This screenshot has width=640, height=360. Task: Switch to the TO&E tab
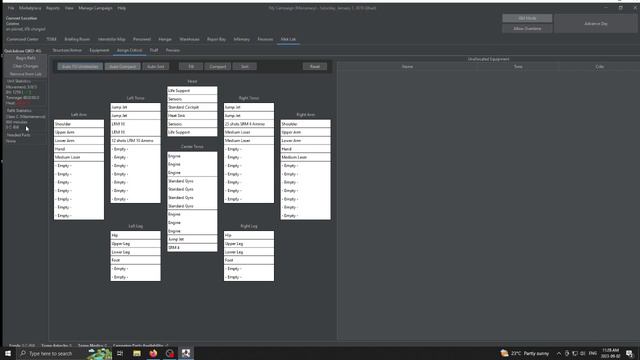tap(51, 39)
